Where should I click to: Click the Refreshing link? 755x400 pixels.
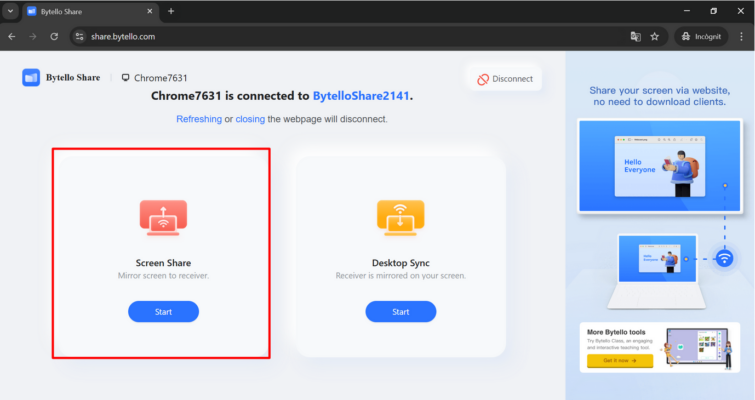click(198, 119)
